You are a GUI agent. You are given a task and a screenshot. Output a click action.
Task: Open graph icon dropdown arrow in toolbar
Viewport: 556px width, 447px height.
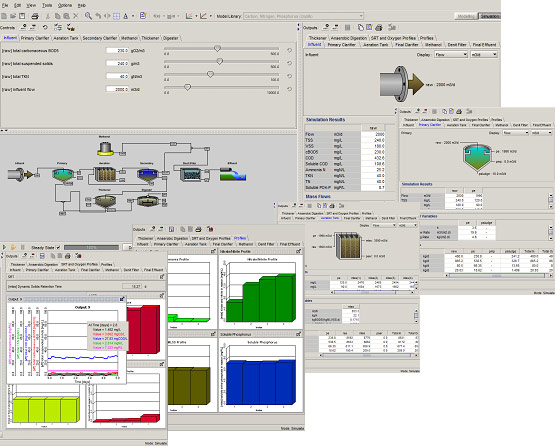click(x=196, y=16)
